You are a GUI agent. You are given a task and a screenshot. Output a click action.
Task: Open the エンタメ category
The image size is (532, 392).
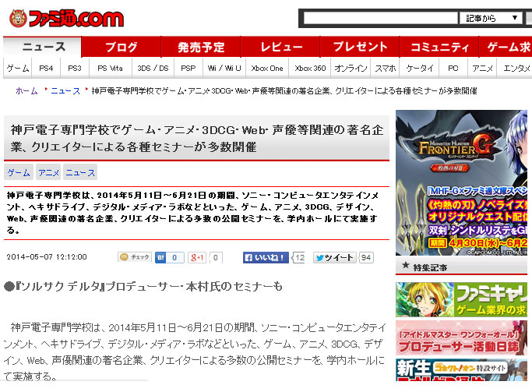(515, 69)
